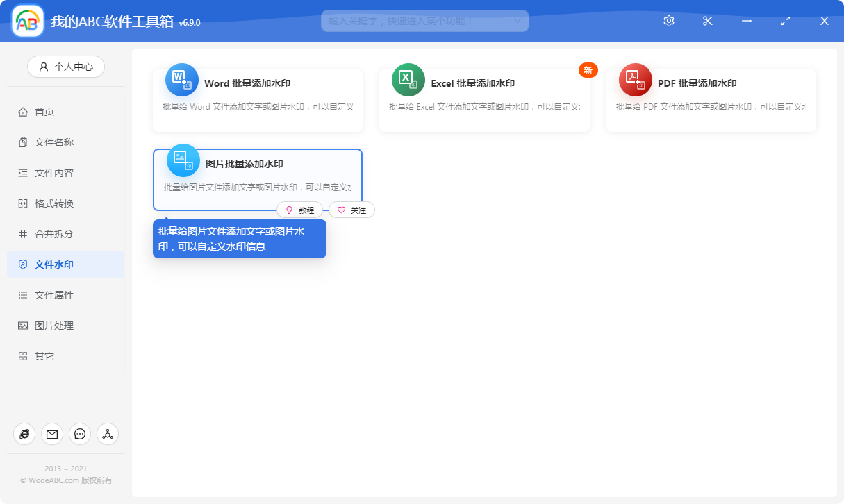Go to 首页 in the sidebar
Screen dimensions: 844x504
pos(44,112)
